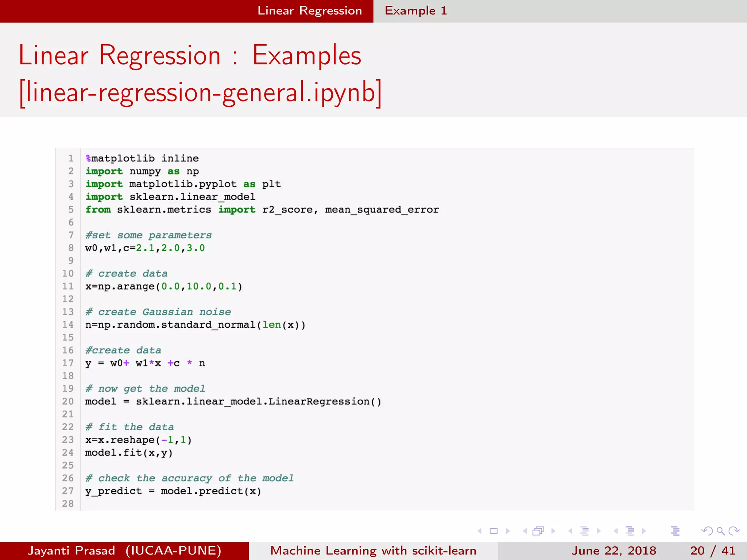Click code line 'import matplotlib.pyplot as plt'
Viewport: 747px width, 560px height.
click(183, 184)
